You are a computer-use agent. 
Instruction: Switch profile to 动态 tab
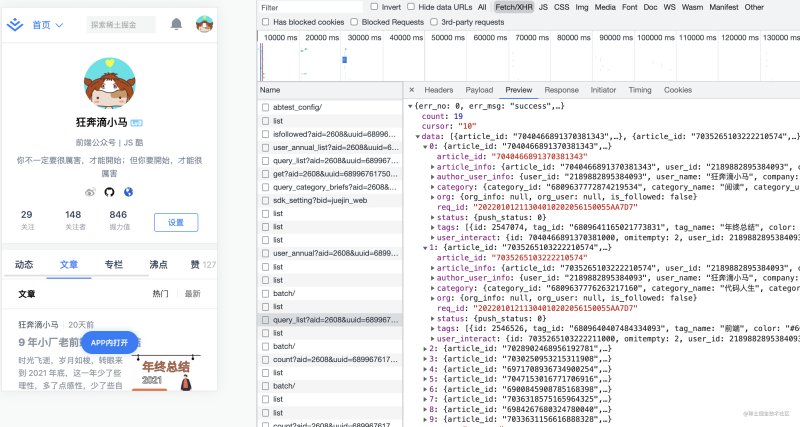click(x=24, y=264)
